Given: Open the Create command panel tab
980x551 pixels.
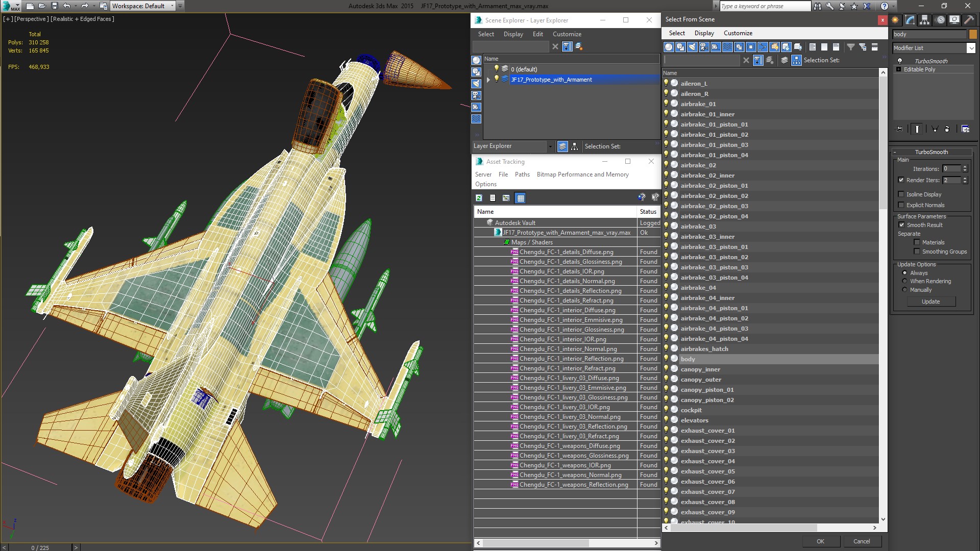Looking at the screenshot, I should [895, 20].
